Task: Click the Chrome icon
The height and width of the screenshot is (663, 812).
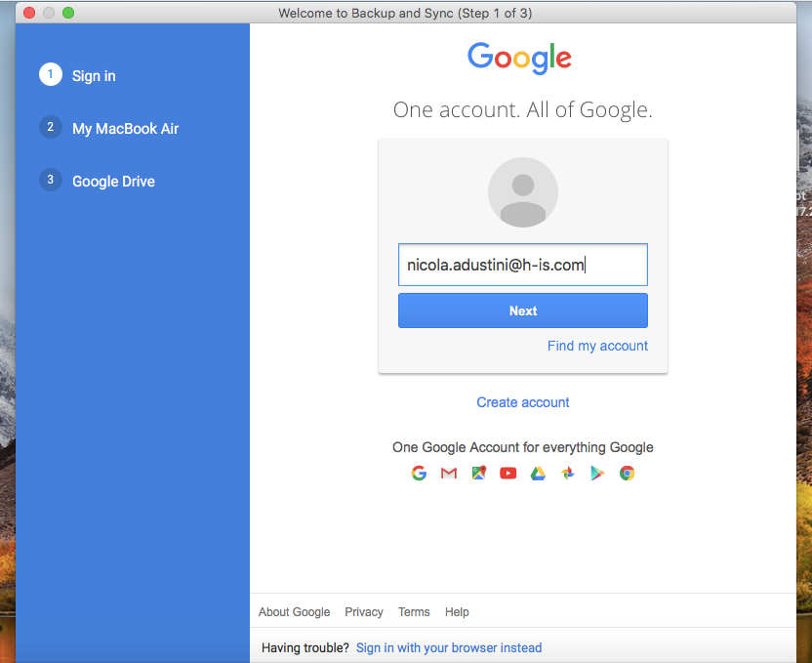Action: tap(628, 473)
